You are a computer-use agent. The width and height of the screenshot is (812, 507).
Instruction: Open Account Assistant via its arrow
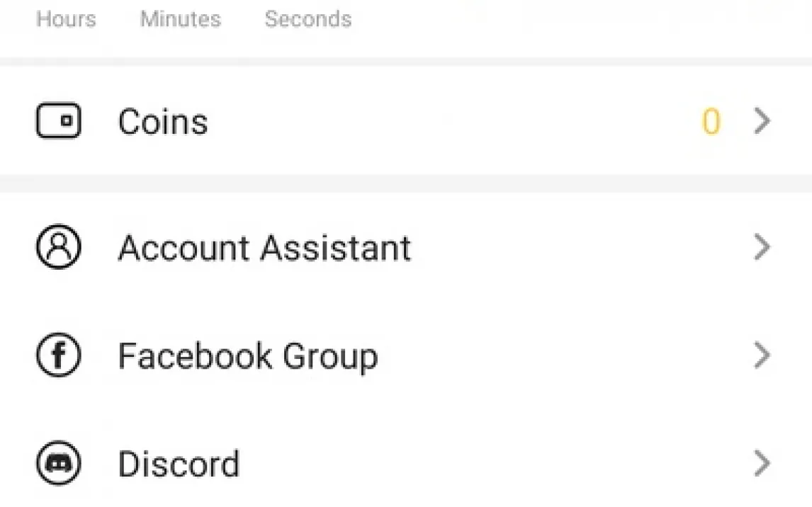click(x=762, y=248)
